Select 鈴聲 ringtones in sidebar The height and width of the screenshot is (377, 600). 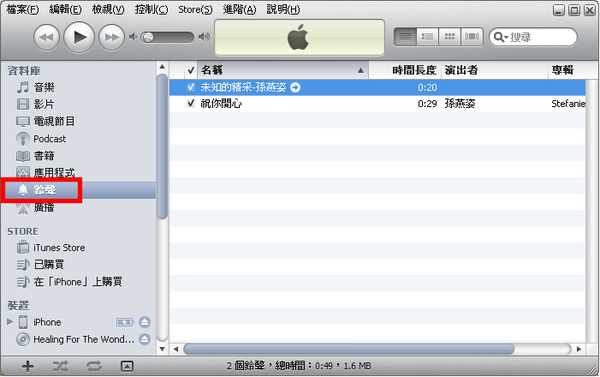78,190
